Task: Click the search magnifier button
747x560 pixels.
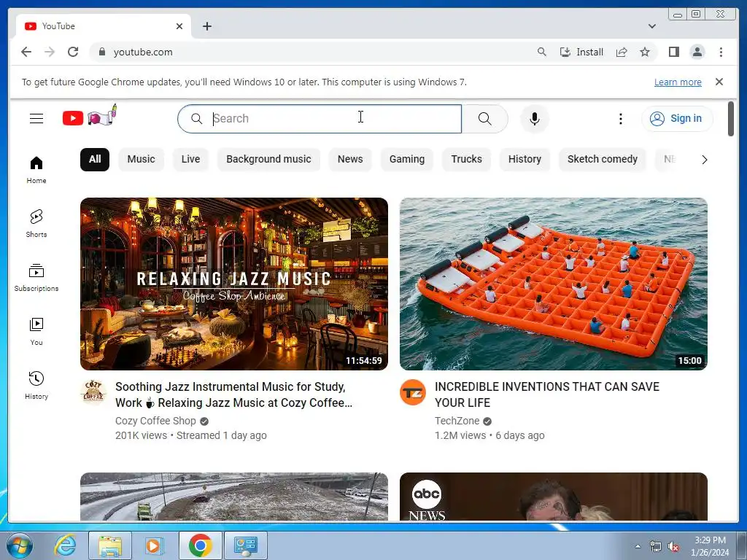Action: [484, 119]
